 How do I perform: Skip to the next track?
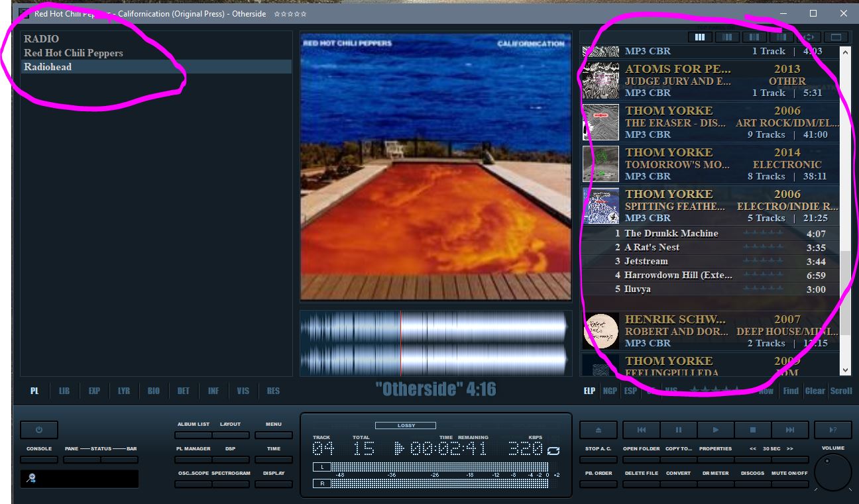790,430
